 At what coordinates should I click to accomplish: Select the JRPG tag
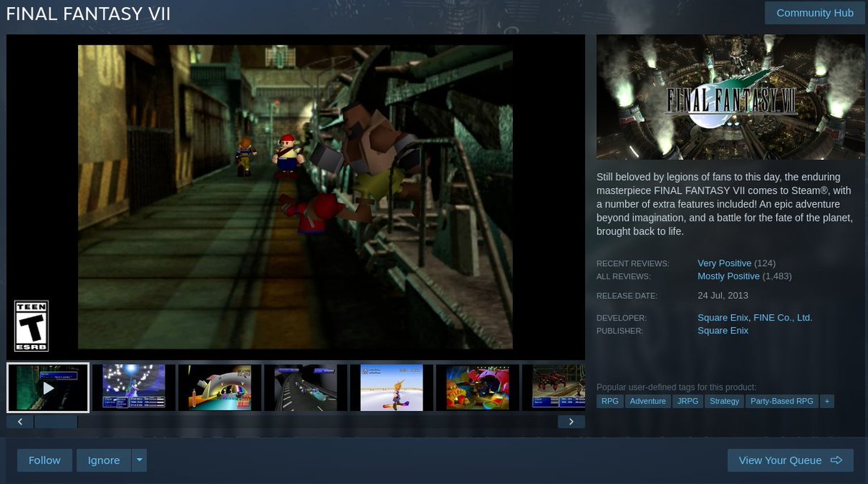pos(687,401)
